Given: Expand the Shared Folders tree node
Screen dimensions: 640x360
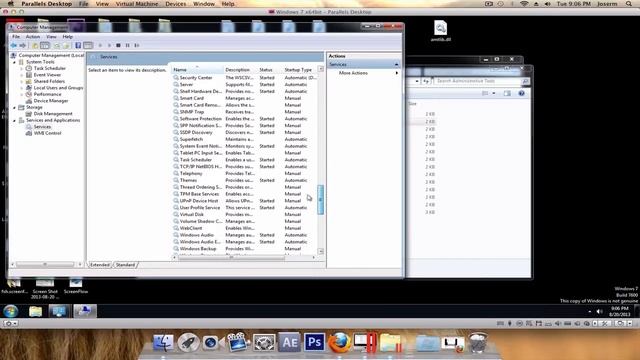Looking at the screenshot, I should coord(22,82).
